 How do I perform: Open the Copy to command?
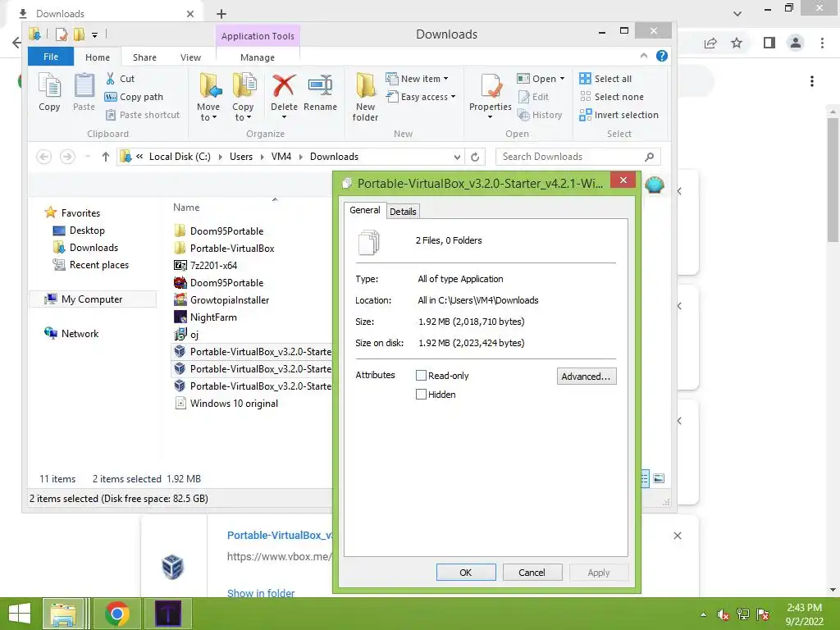click(243, 97)
